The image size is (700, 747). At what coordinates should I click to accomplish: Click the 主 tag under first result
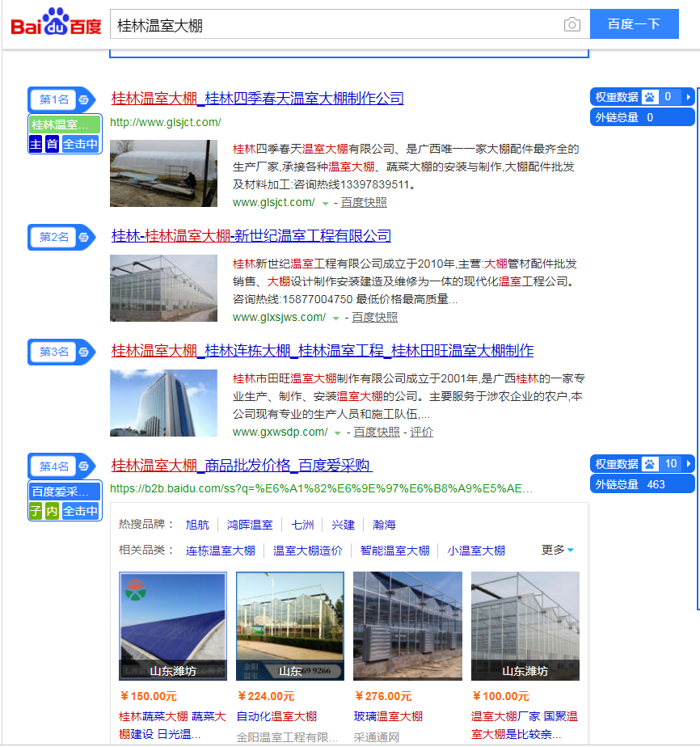point(36,144)
